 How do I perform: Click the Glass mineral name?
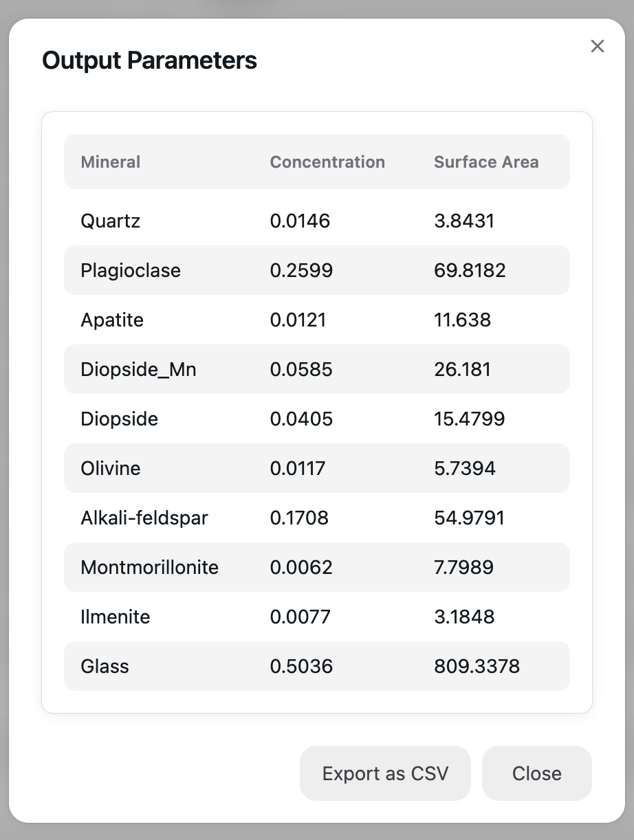(x=105, y=666)
